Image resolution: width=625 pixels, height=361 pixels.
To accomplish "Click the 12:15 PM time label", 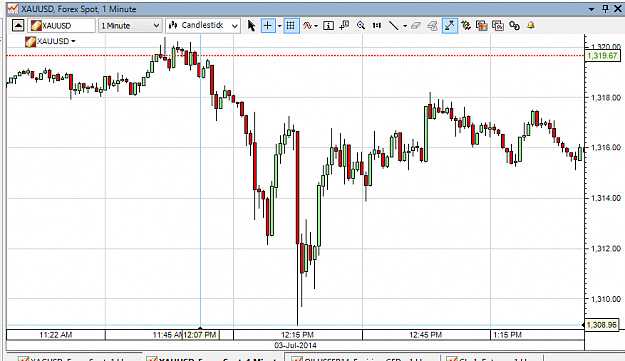I will point(297,335).
